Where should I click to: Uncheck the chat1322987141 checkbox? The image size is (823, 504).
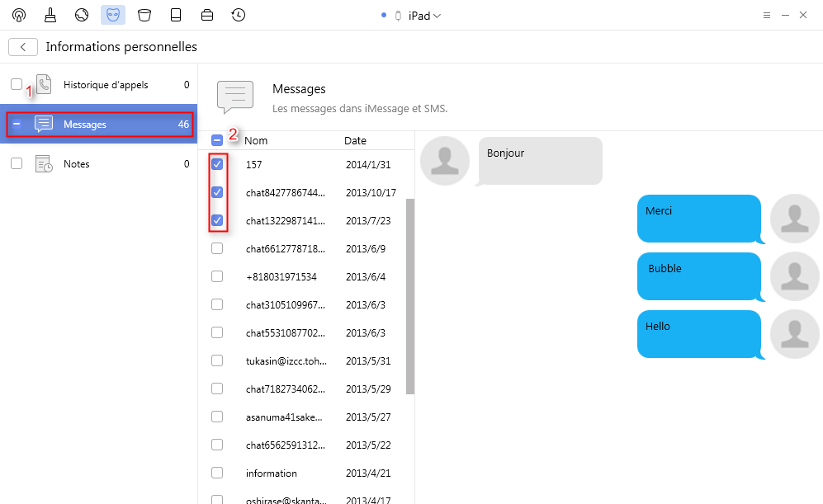(217, 220)
